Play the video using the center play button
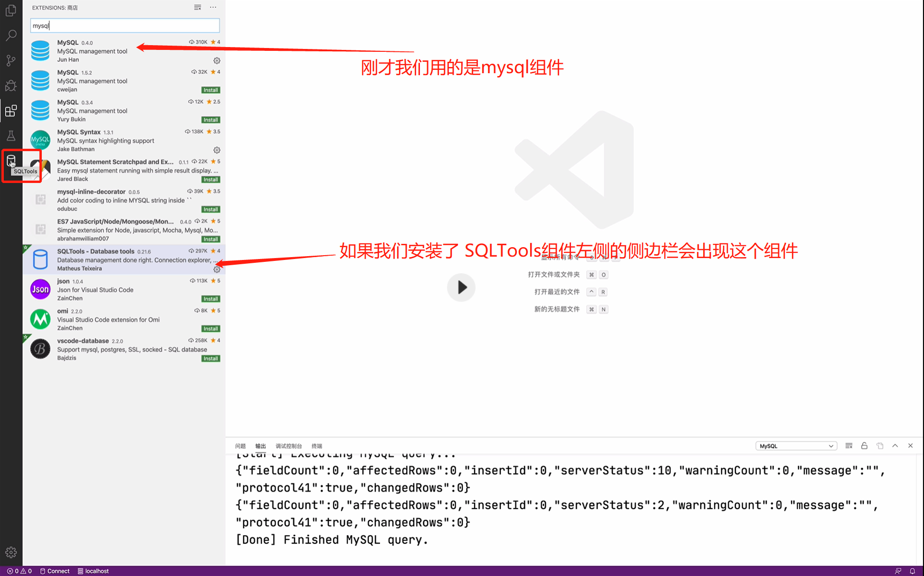Image resolution: width=924 pixels, height=576 pixels. point(461,287)
